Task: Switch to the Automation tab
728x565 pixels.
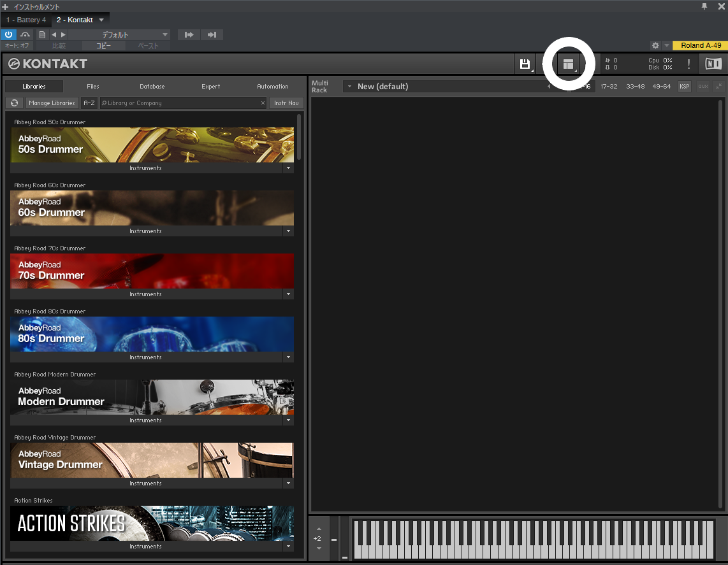Action: tap(273, 86)
